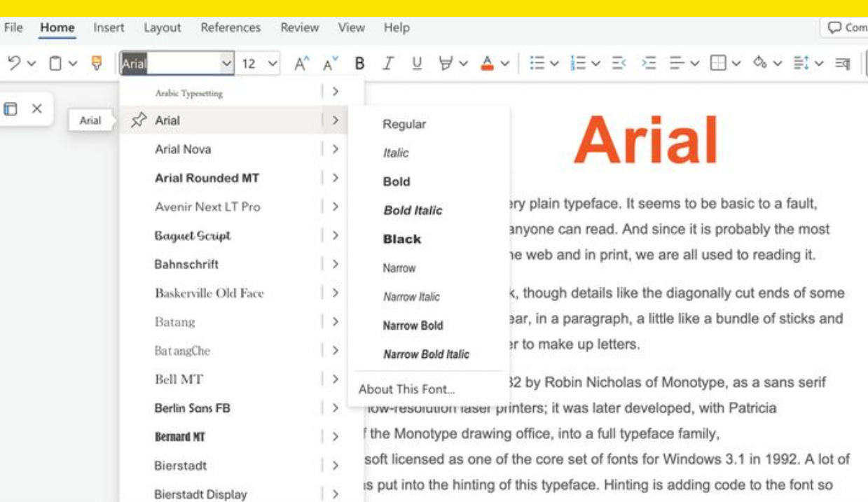868x502 pixels.
Task: Click the numbered list icon
Action: (579, 64)
